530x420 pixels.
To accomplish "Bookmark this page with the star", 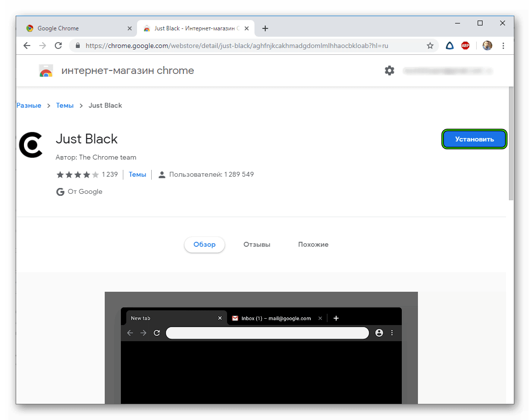I will tap(430, 46).
